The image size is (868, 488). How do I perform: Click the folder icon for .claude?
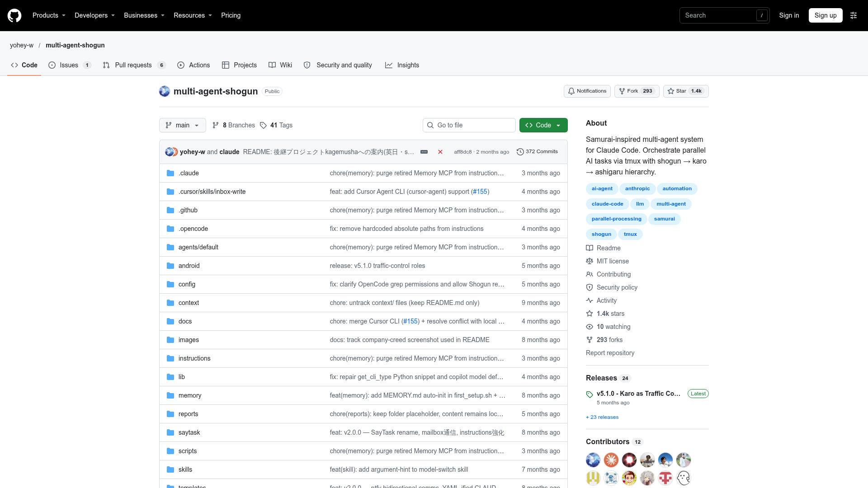click(170, 173)
